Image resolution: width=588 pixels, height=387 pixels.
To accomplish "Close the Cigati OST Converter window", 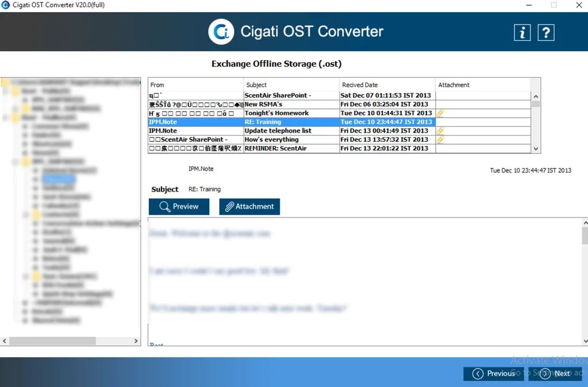I will click(579, 5).
